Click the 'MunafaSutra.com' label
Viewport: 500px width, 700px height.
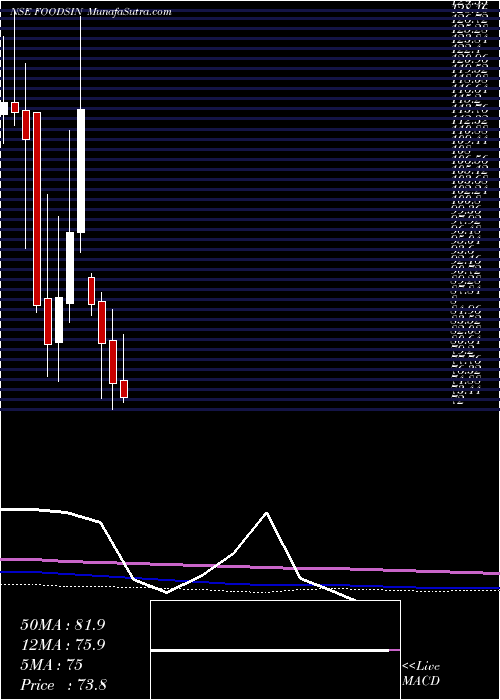129,12
